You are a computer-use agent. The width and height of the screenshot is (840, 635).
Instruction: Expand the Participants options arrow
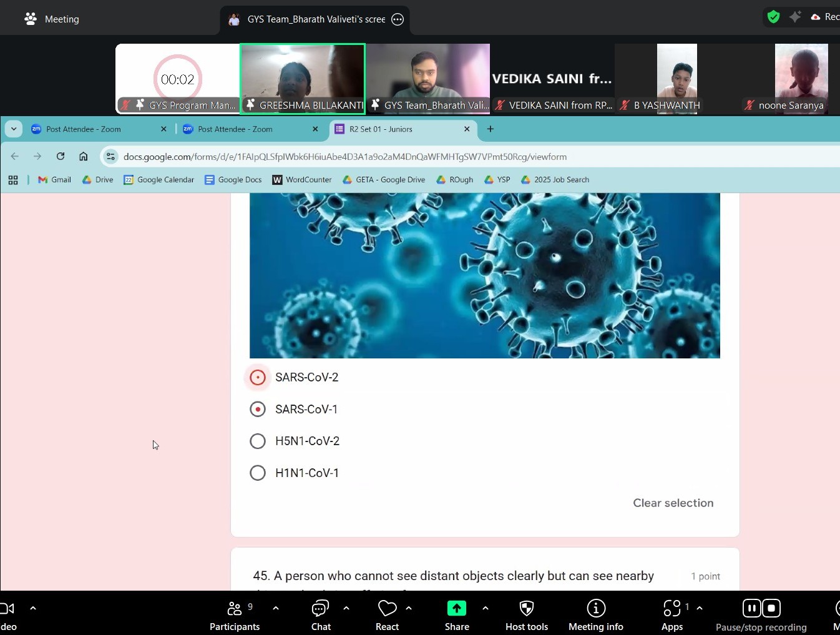tap(276, 608)
